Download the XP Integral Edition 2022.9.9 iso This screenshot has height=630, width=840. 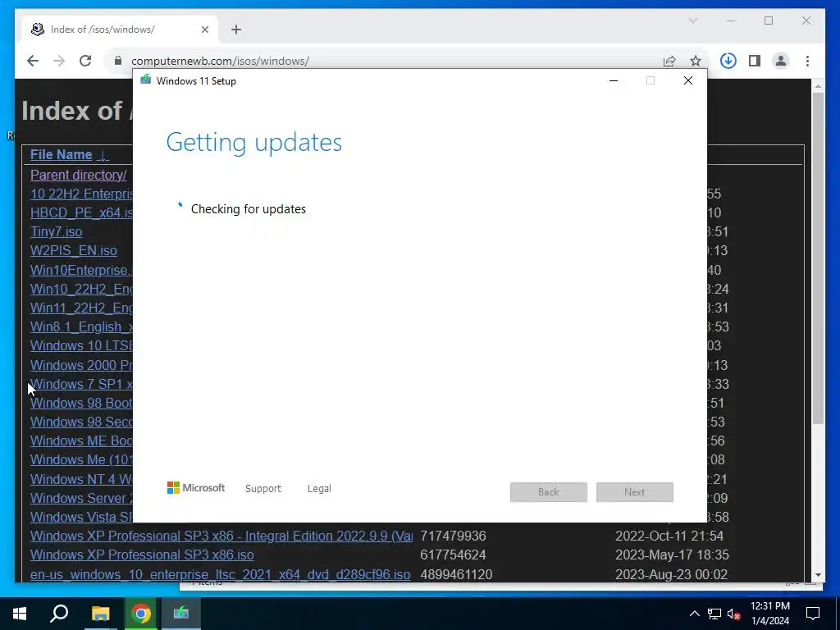click(221, 536)
